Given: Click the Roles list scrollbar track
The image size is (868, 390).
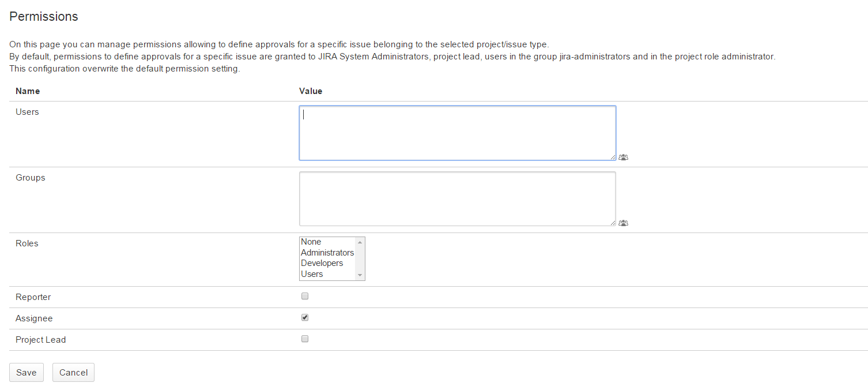Looking at the screenshot, I should pos(360,258).
